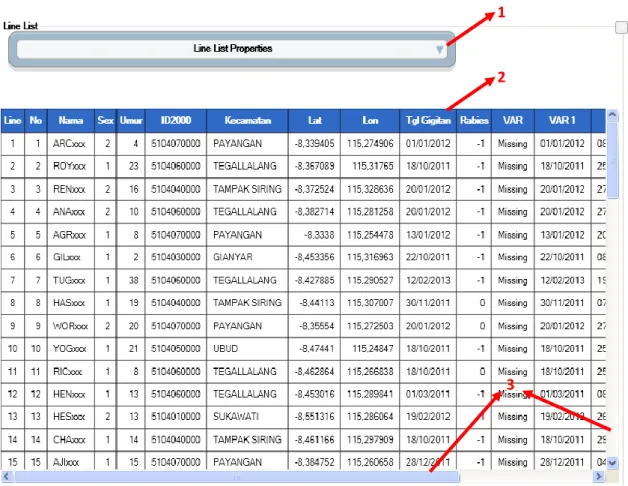The height and width of the screenshot is (486, 628).
Task: Click the VAR column header
Action: [x=513, y=120]
